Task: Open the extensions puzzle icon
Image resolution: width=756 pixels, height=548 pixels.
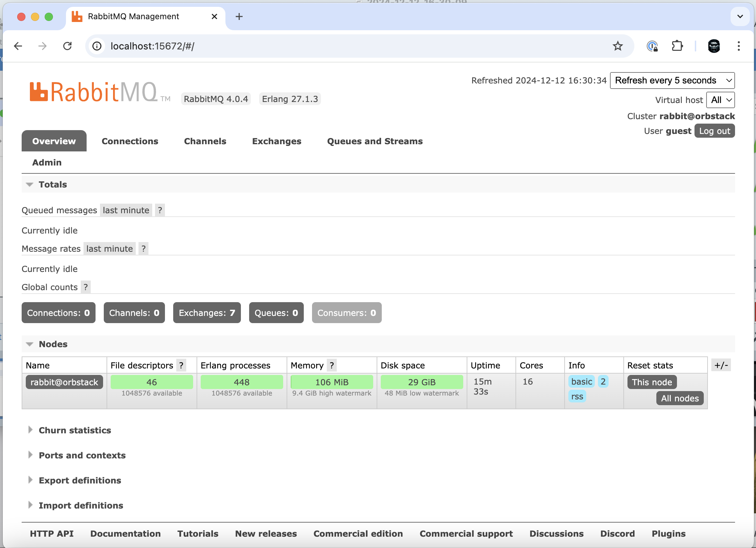Action: click(677, 46)
